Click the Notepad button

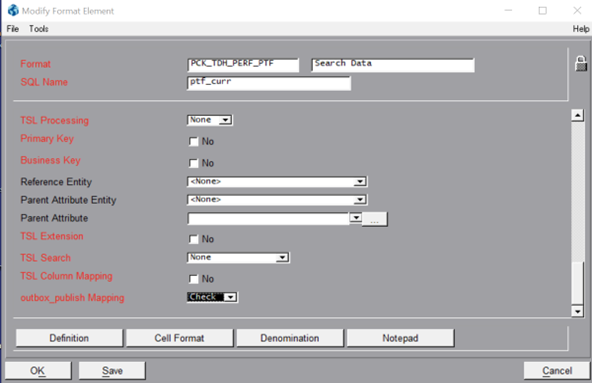[400, 338]
